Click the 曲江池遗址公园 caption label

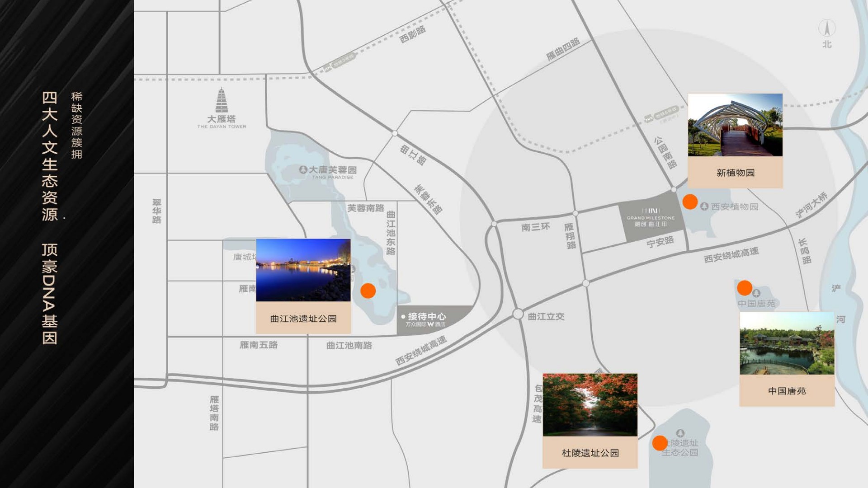303,319
